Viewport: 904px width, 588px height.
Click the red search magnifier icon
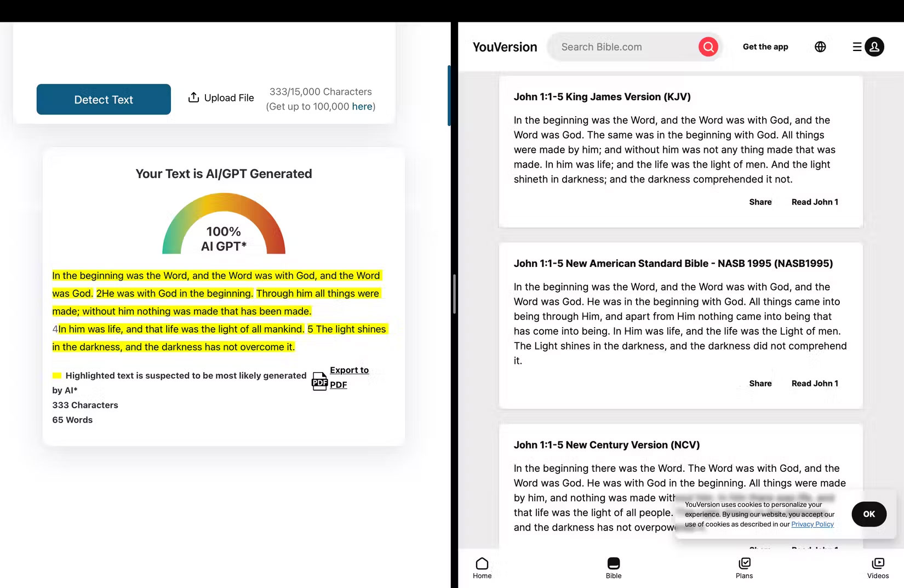pyautogui.click(x=708, y=47)
